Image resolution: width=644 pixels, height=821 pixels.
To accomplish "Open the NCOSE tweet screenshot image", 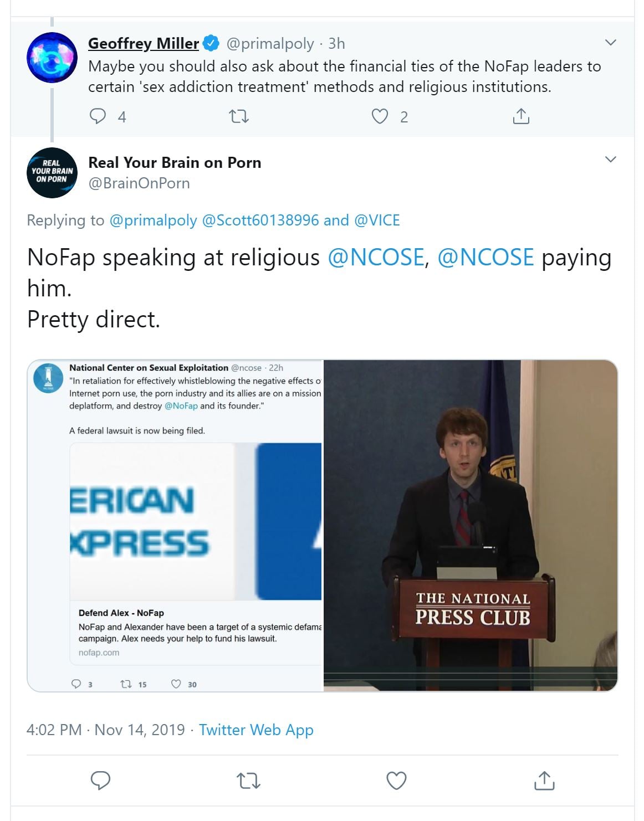I will click(175, 525).
